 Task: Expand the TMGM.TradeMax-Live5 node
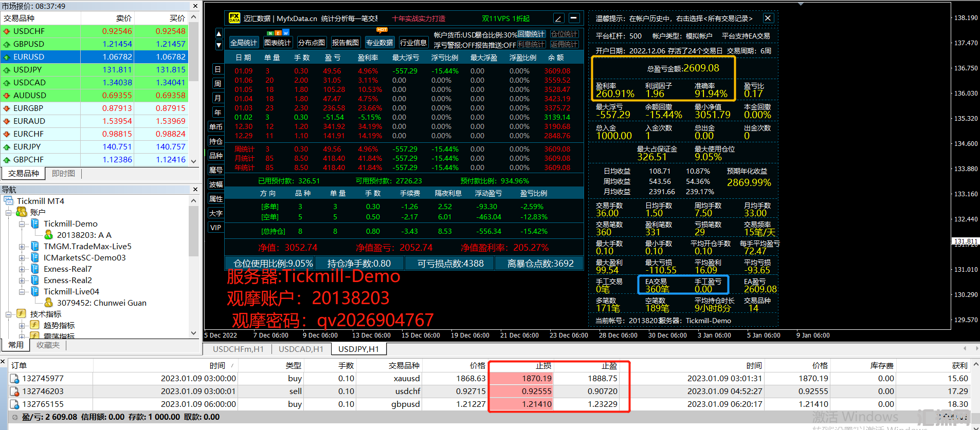pyautogui.click(x=22, y=246)
